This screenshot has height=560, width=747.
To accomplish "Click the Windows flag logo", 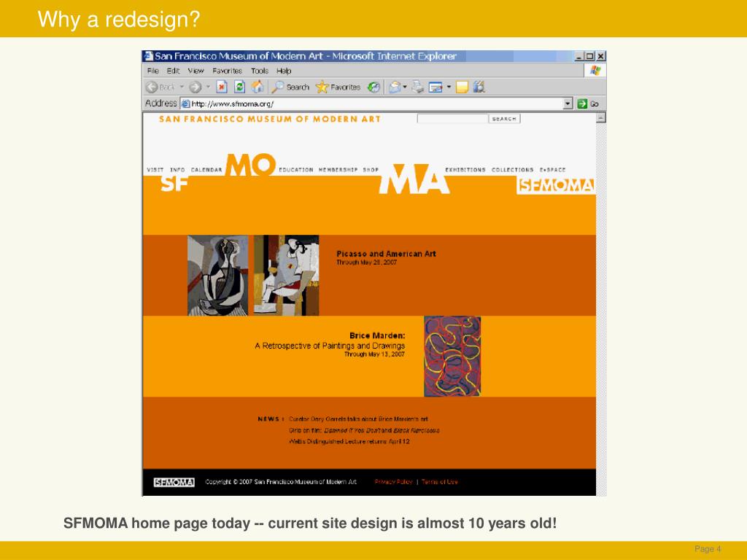I will click(x=595, y=71).
